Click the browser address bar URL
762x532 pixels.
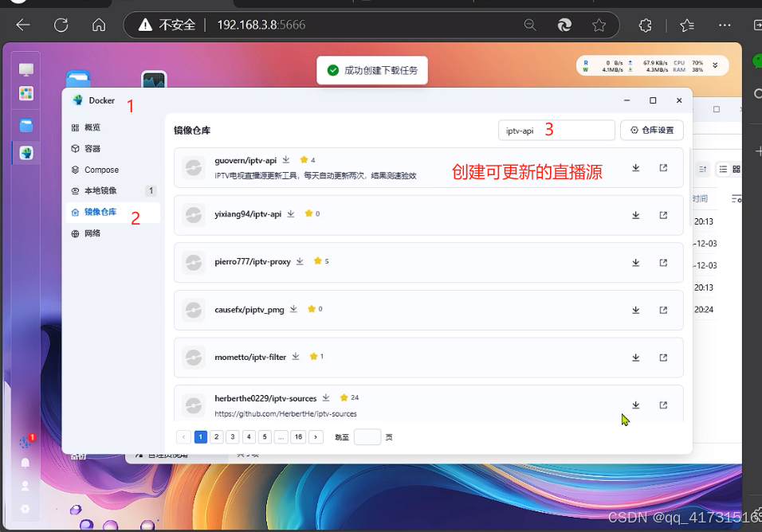click(x=261, y=25)
